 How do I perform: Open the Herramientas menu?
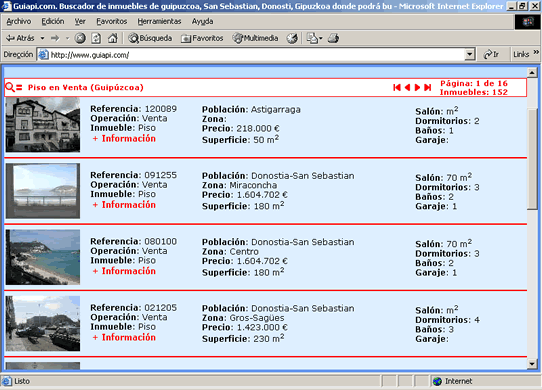point(159,21)
